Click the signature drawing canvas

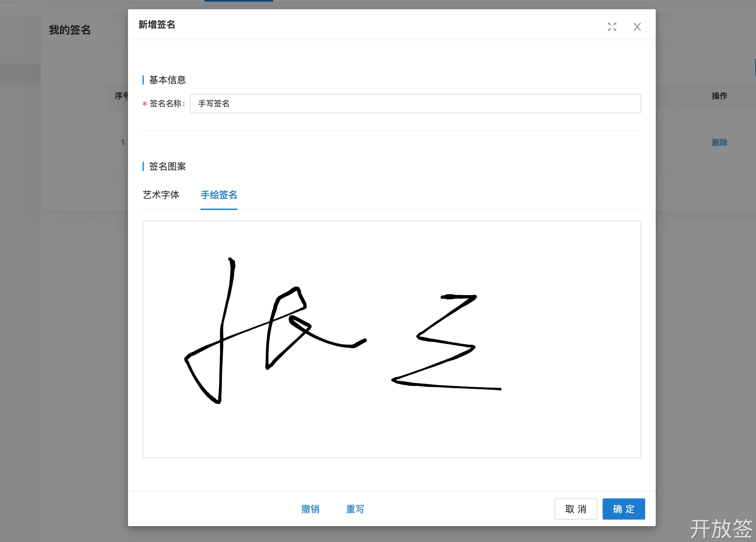tap(392, 339)
